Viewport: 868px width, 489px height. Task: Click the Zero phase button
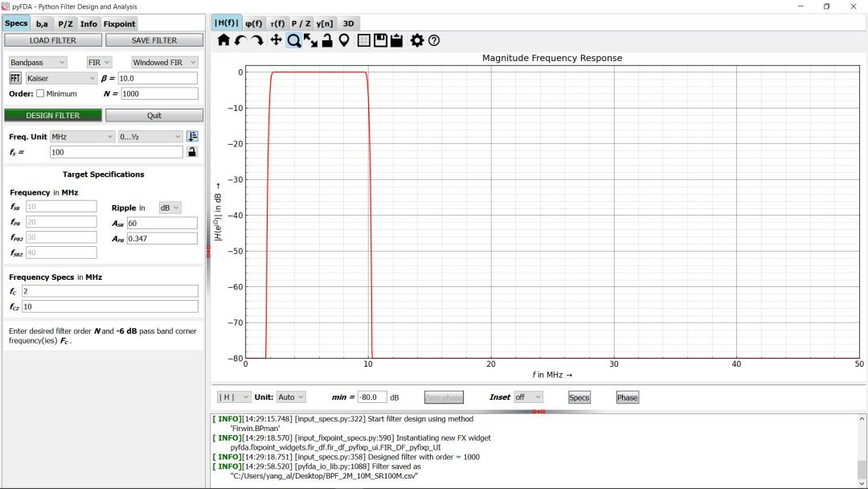point(444,397)
